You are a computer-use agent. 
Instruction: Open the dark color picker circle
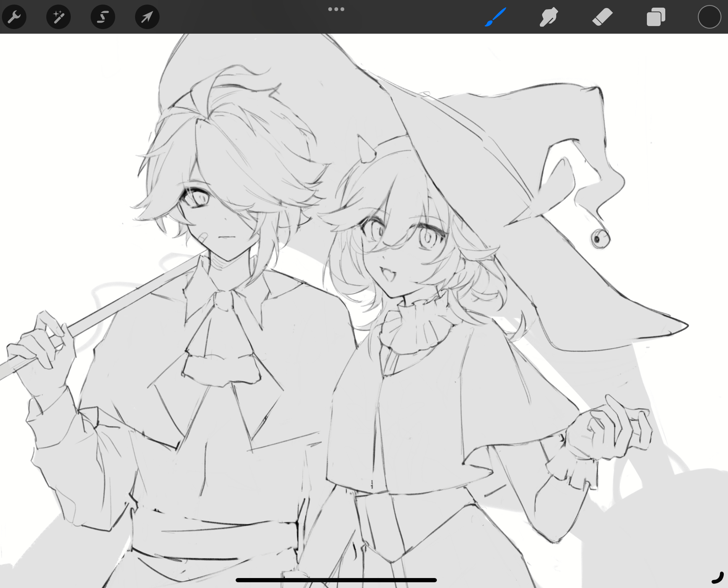[x=709, y=17]
